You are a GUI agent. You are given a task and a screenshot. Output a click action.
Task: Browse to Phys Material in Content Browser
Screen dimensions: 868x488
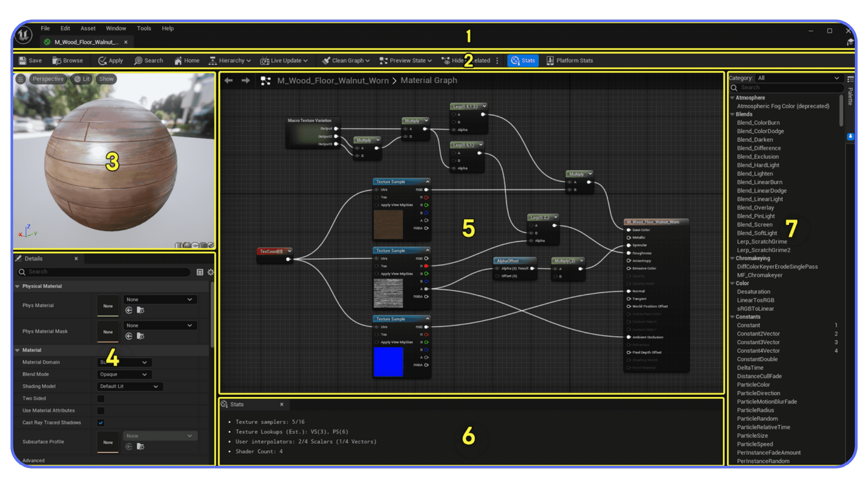[141, 310]
